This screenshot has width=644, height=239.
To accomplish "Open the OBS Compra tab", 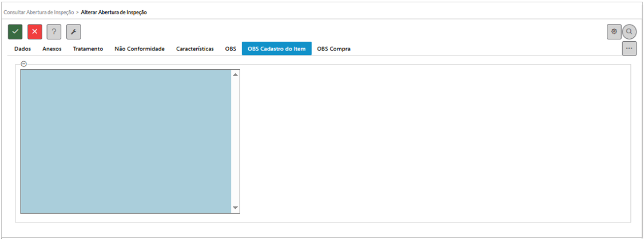I will coord(333,49).
